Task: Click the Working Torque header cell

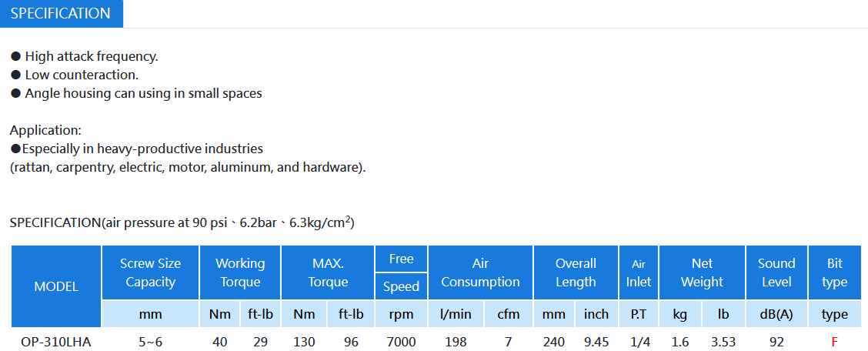Action: click(x=240, y=272)
